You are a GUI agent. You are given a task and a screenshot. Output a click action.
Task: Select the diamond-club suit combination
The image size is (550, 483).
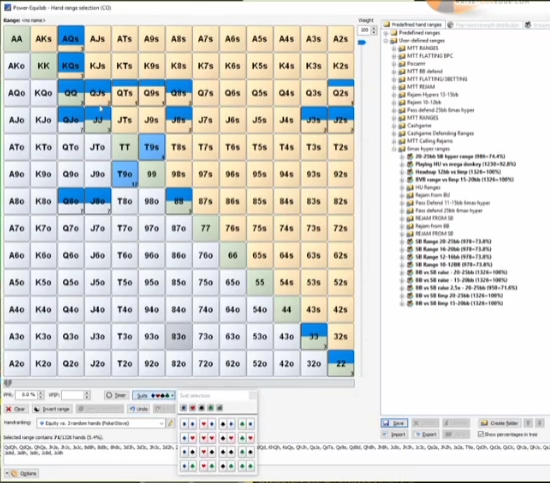click(x=188, y=466)
